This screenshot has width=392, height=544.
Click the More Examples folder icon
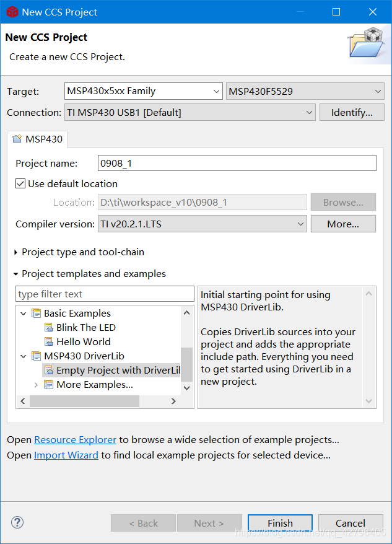pyautogui.click(x=49, y=385)
